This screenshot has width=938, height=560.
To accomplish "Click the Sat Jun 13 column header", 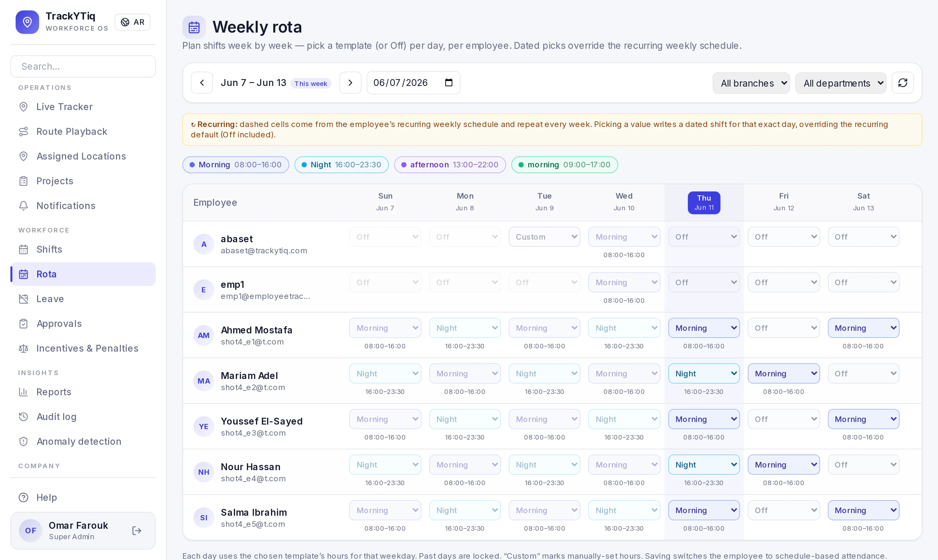I will [863, 202].
